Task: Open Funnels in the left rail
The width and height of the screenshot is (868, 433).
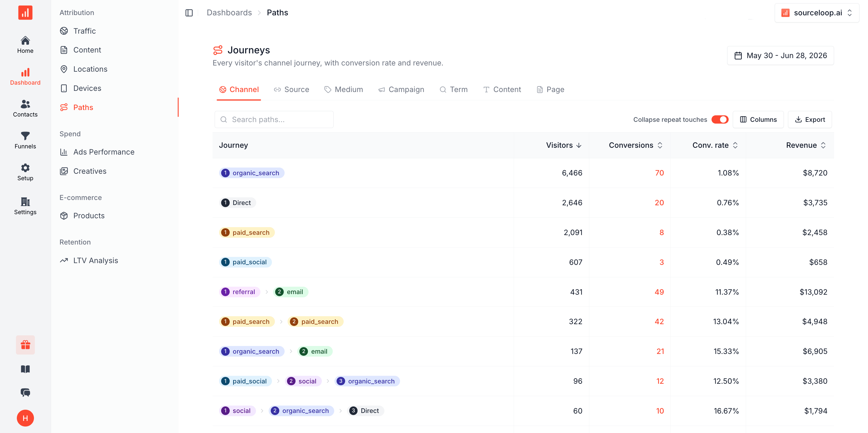Action: tap(25, 140)
